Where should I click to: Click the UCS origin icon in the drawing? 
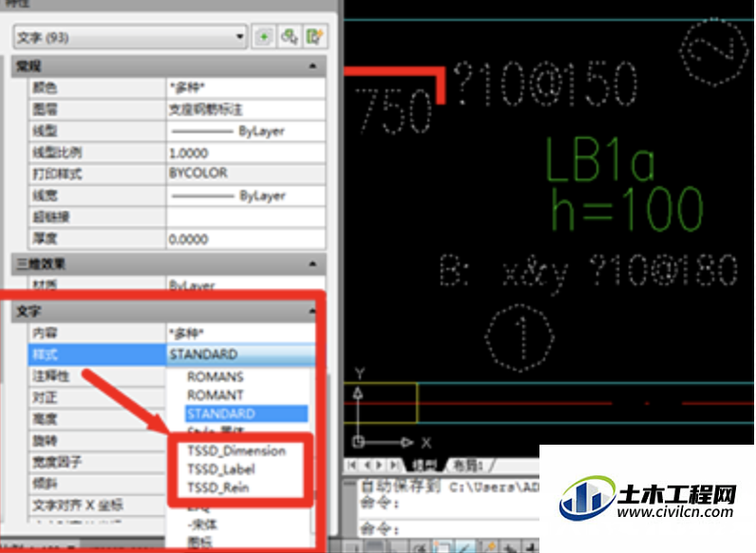click(x=358, y=442)
